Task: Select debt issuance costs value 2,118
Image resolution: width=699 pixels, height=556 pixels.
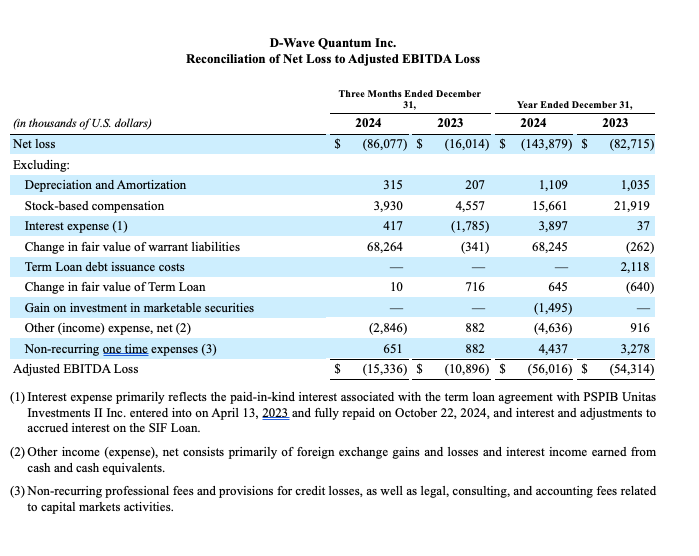Action: [635, 267]
